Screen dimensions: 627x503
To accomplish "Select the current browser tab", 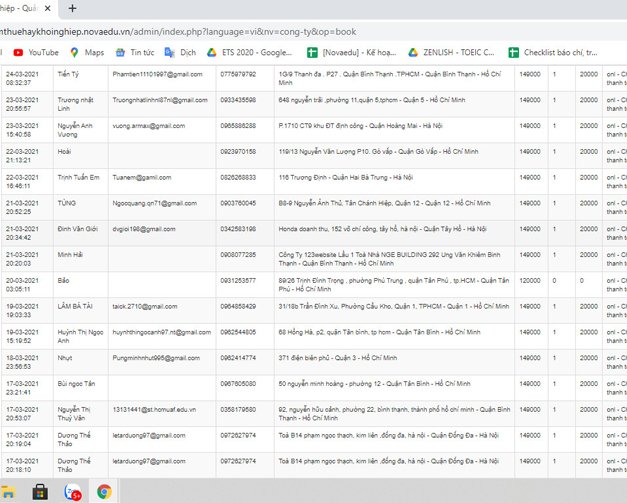I will tap(18, 8).
